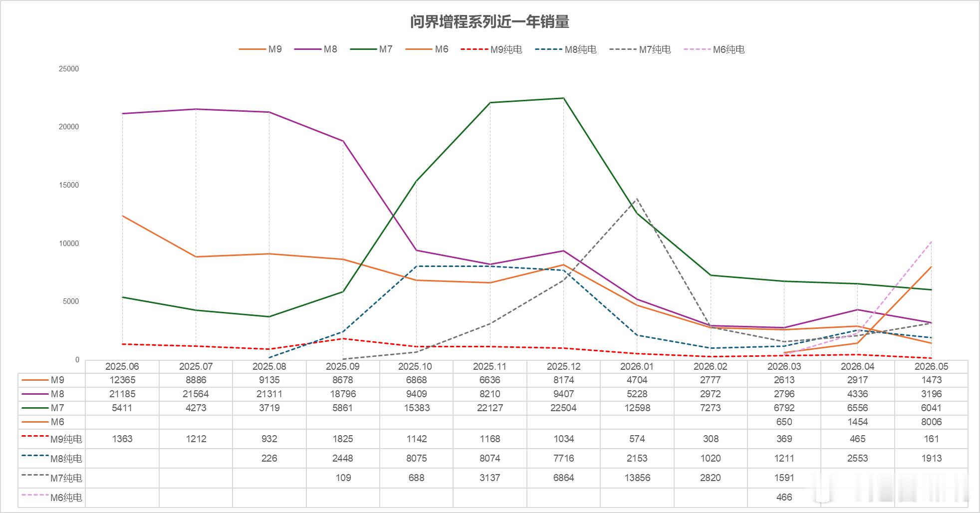Select the cell with value 21564
Screen dimensions: 980x513
point(196,394)
